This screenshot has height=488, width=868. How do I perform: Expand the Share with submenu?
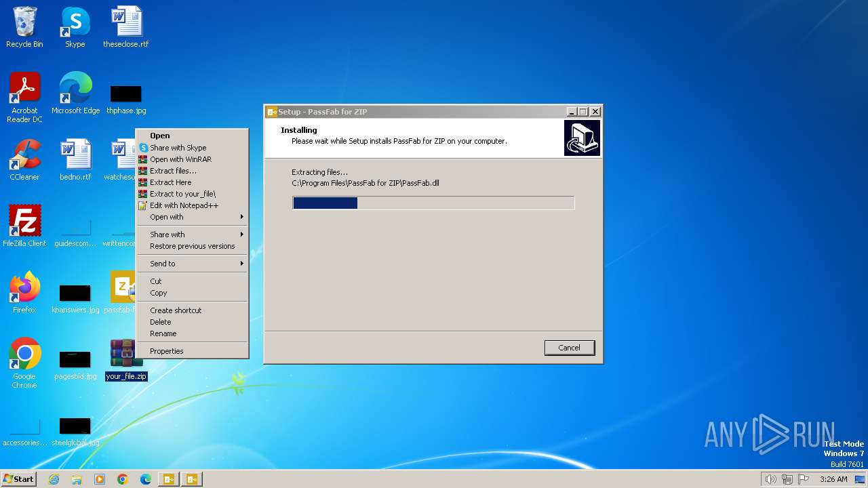coord(193,235)
